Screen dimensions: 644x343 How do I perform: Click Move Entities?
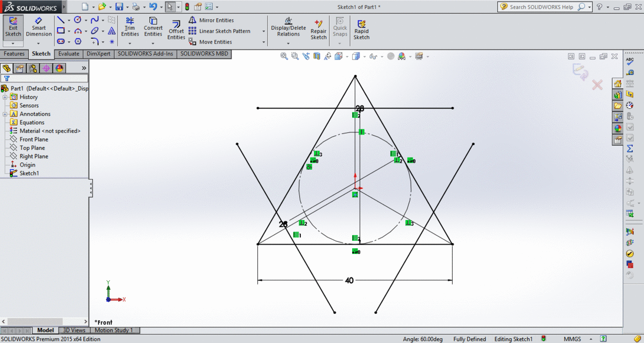210,42
